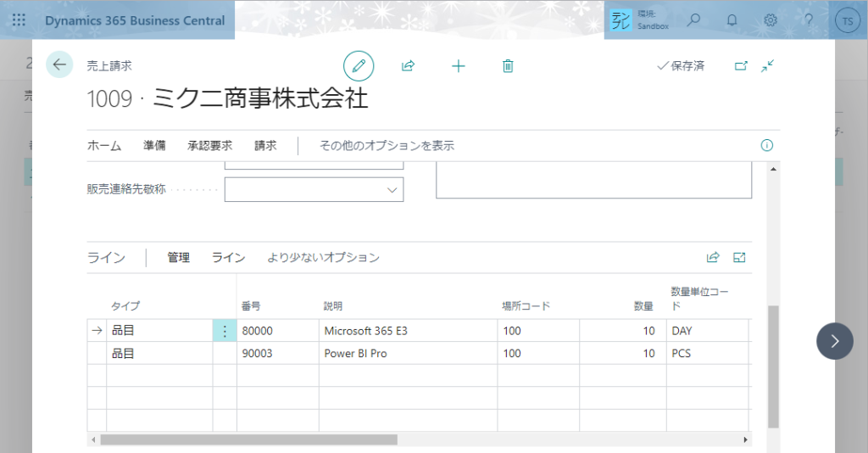The width and height of the screenshot is (868, 453).
Task: Click the 数量単位コード column header
Action: 699,299
